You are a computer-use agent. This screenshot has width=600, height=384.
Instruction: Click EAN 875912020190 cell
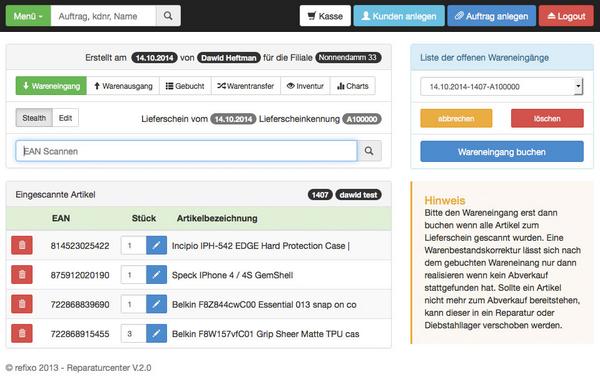tap(80, 275)
